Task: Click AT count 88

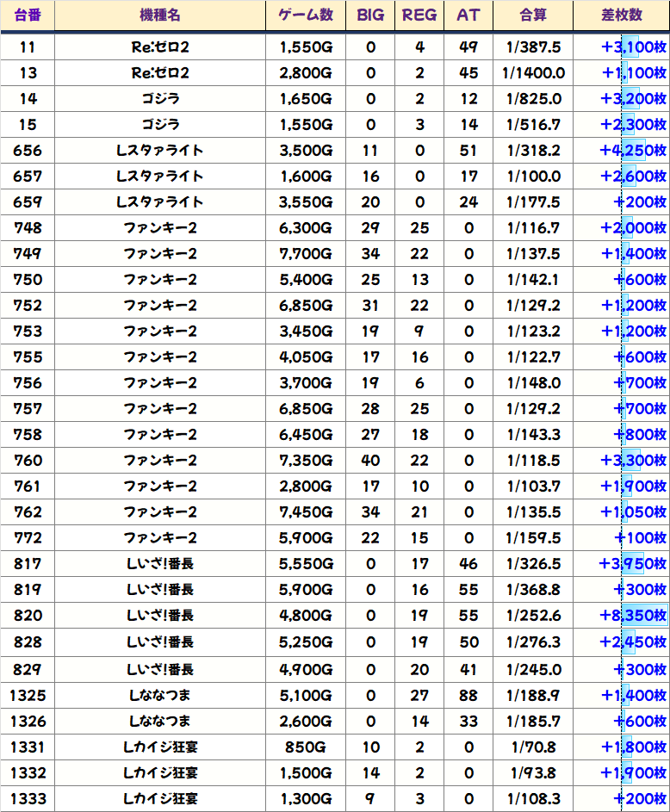Action: pyautogui.click(x=468, y=696)
